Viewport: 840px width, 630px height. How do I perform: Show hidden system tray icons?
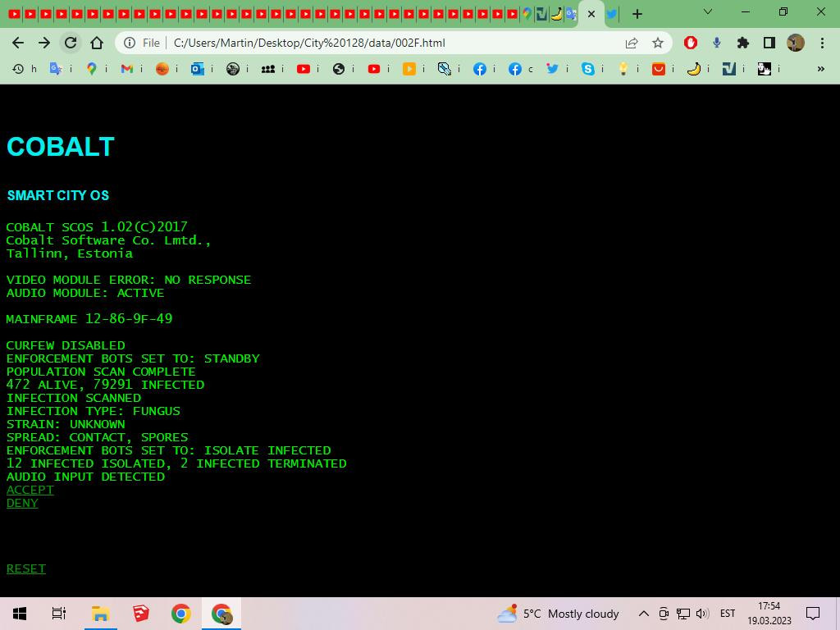click(x=644, y=614)
